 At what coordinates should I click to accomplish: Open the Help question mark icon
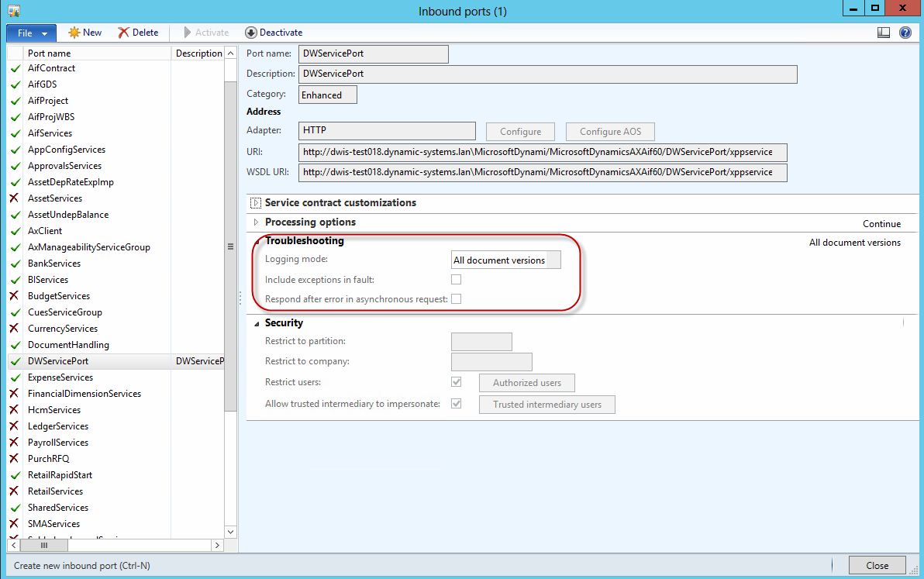point(905,33)
